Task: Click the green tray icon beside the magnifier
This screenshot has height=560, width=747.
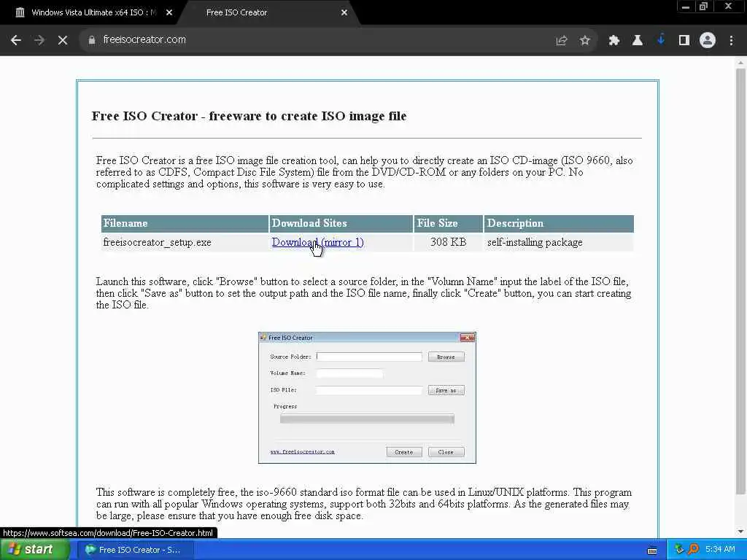Action: (679, 550)
